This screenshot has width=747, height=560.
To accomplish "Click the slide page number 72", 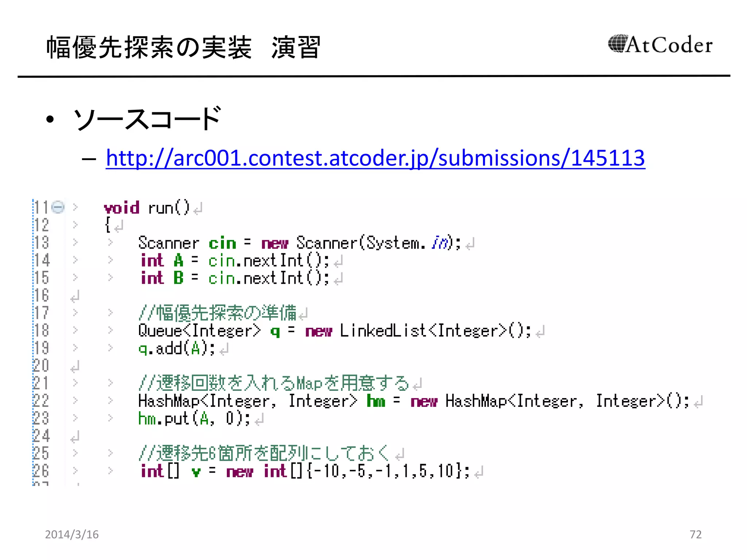I will [695, 534].
